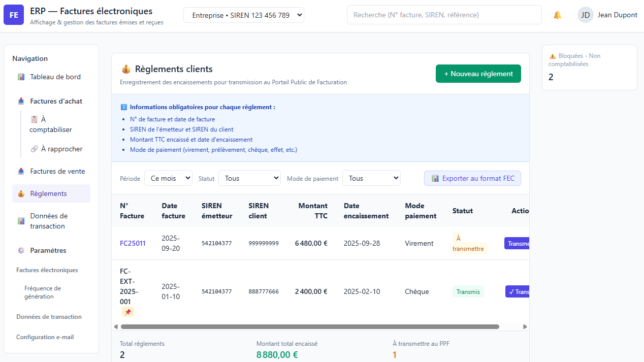Click the Factures de vente outbox icon
The width and height of the screenshot is (644, 362).
pos(21,172)
